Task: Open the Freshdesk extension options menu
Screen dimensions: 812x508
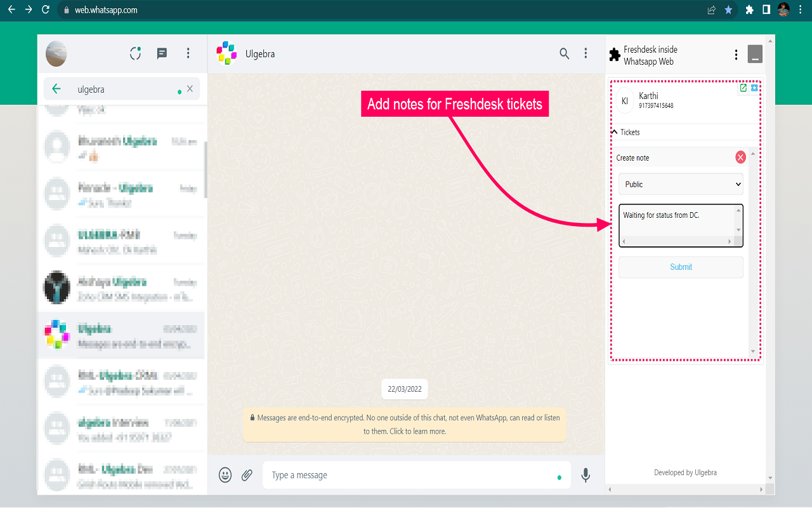Action: (736, 55)
